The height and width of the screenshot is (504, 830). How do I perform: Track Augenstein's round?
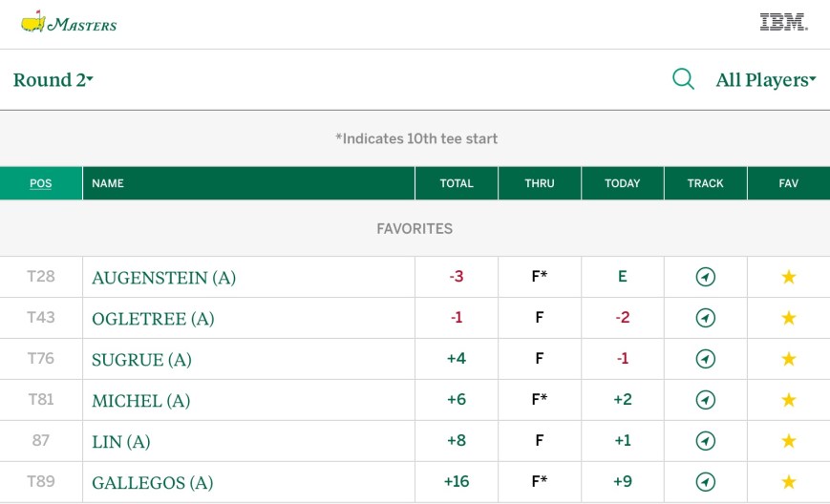[x=705, y=278]
